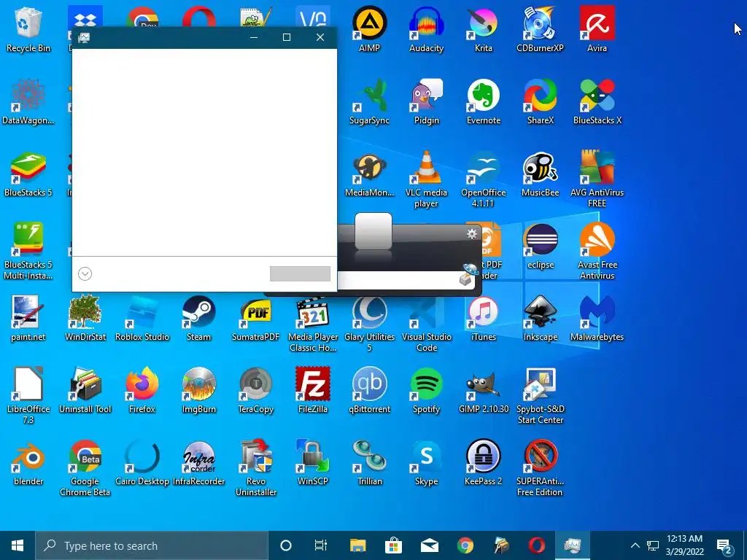The width and height of the screenshot is (747, 560).
Task: Open the Recycle Bin desktop icon
Action: pos(28,28)
